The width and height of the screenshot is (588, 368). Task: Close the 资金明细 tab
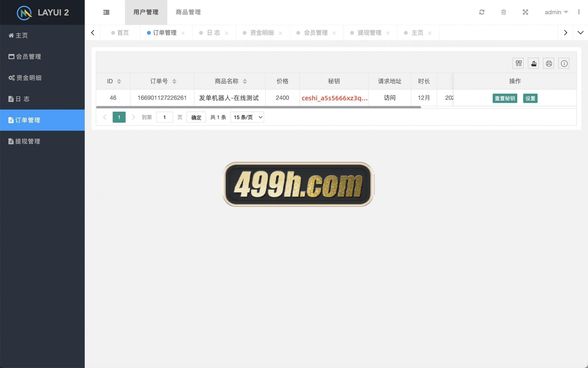[280, 33]
